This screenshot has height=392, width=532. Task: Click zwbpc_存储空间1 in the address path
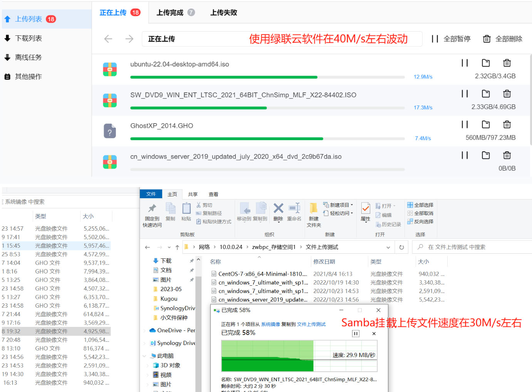click(274, 247)
